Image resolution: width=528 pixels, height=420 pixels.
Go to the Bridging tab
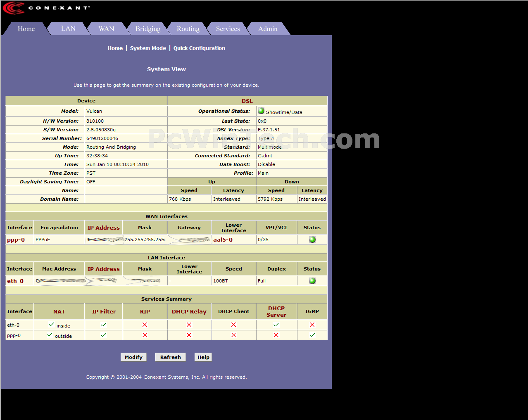(x=148, y=28)
